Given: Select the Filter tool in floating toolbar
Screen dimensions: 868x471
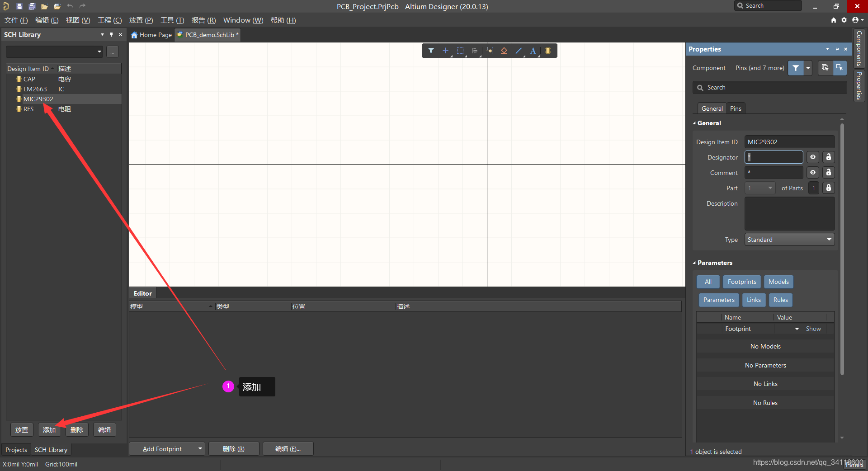Looking at the screenshot, I should [431, 51].
